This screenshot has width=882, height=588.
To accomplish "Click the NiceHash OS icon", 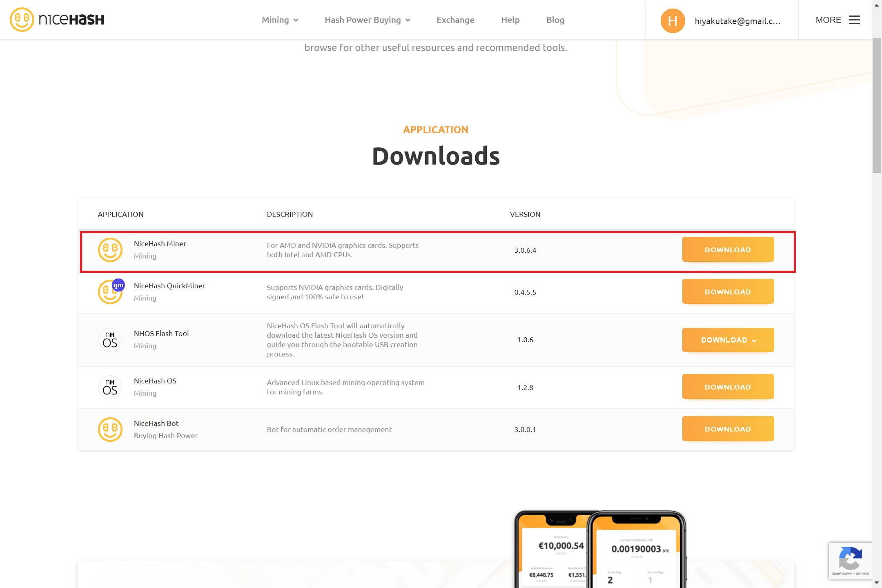I will click(x=110, y=387).
